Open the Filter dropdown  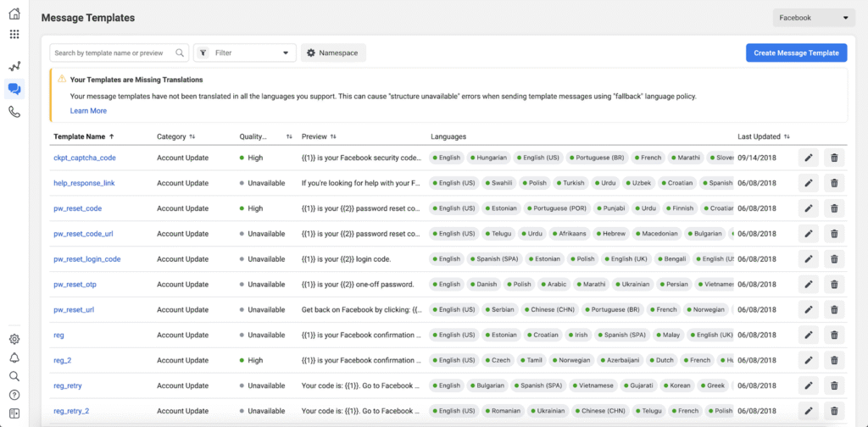pyautogui.click(x=245, y=53)
